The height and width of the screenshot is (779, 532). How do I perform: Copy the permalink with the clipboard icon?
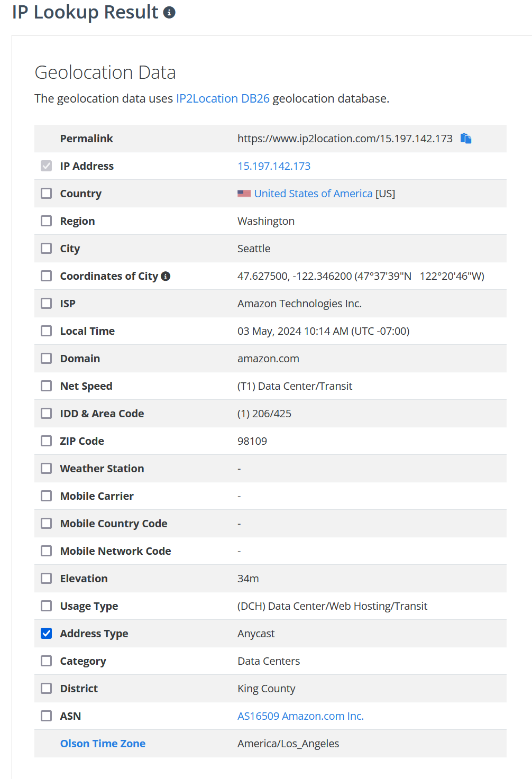[x=466, y=139]
